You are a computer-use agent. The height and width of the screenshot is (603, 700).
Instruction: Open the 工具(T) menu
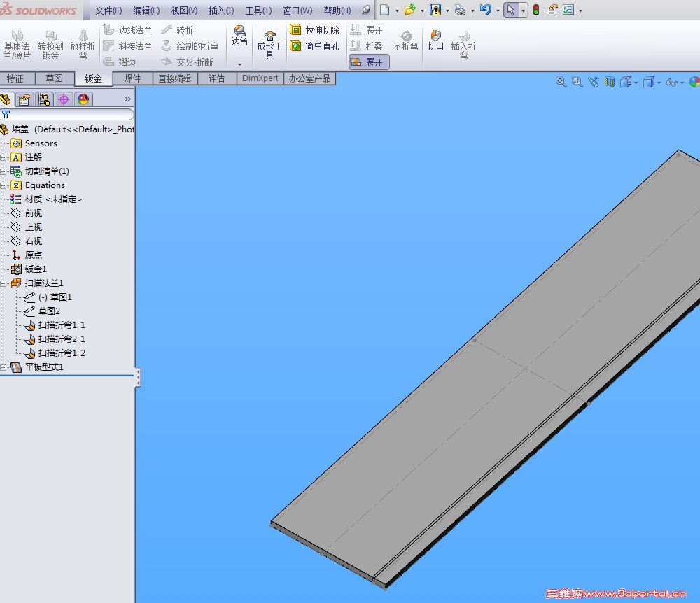[258, 10]
